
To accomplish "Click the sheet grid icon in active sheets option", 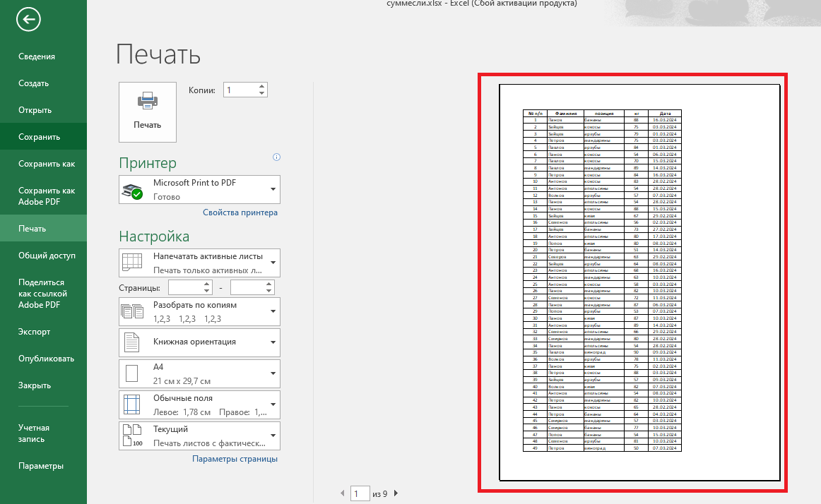I will [x=132, y=262].
